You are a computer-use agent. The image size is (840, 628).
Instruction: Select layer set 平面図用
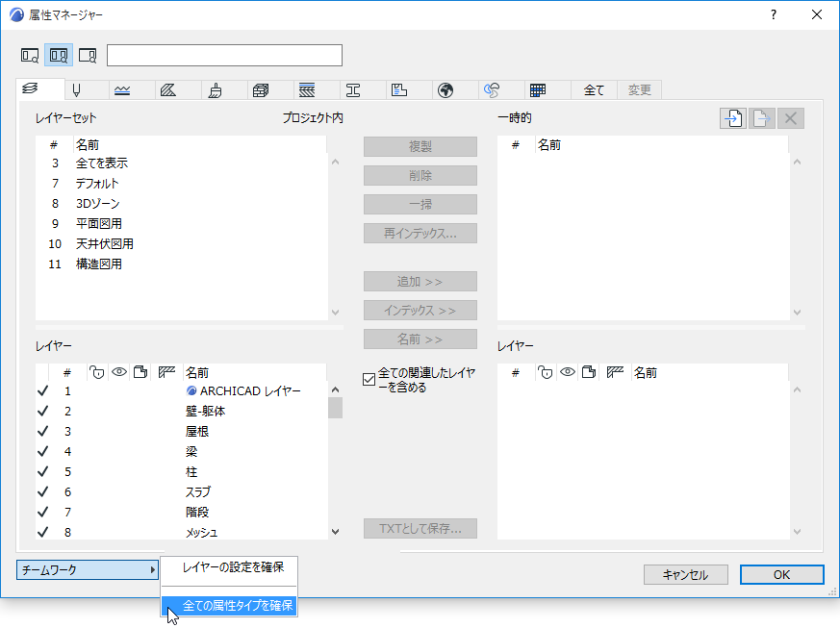[181, 224]
